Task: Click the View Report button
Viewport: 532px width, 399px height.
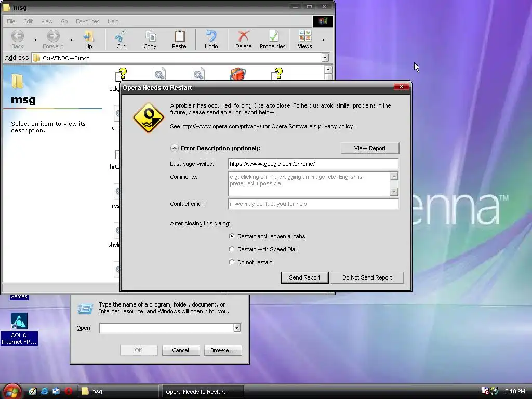Action: (370, 148)
